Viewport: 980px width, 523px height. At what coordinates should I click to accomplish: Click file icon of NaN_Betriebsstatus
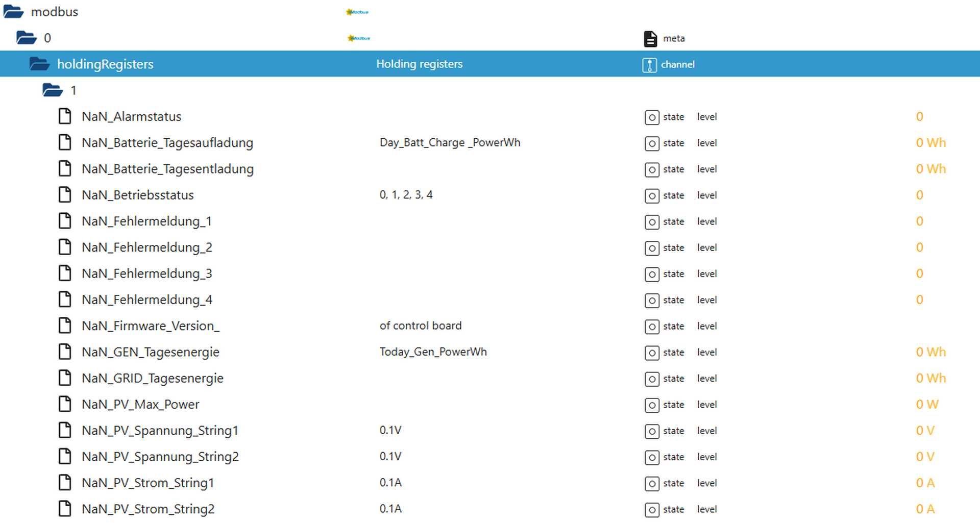tap(65, 195)
